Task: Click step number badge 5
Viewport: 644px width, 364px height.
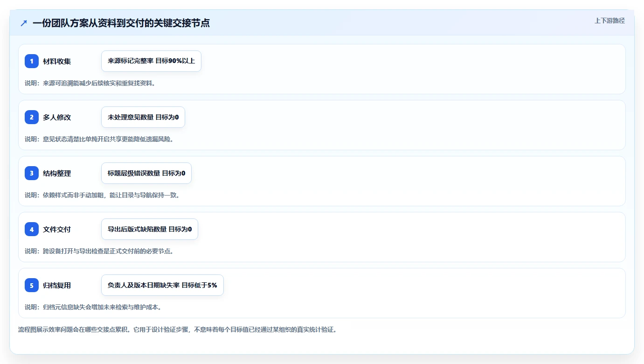Action: 32,285
